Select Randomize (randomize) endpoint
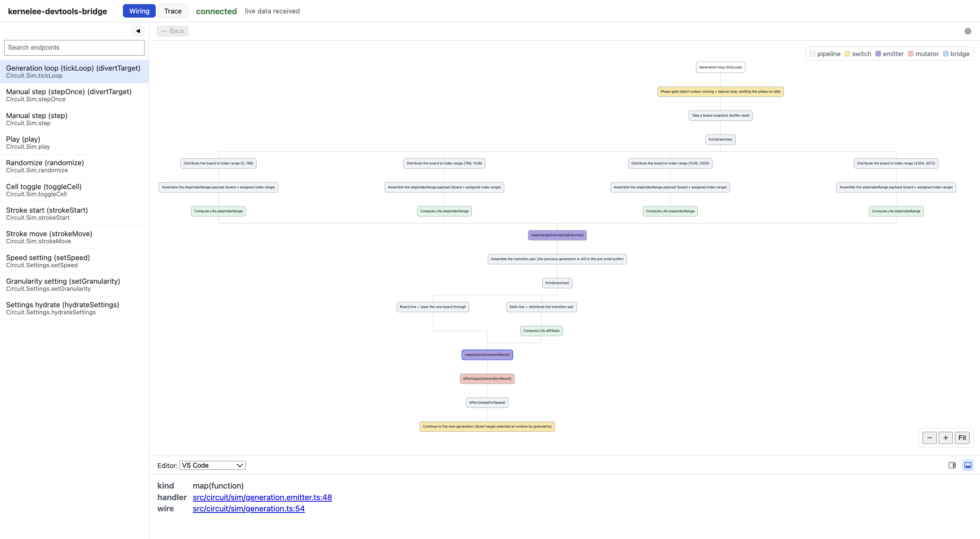The height and width of the screenshot is (539, 980). tap(74, 166)
